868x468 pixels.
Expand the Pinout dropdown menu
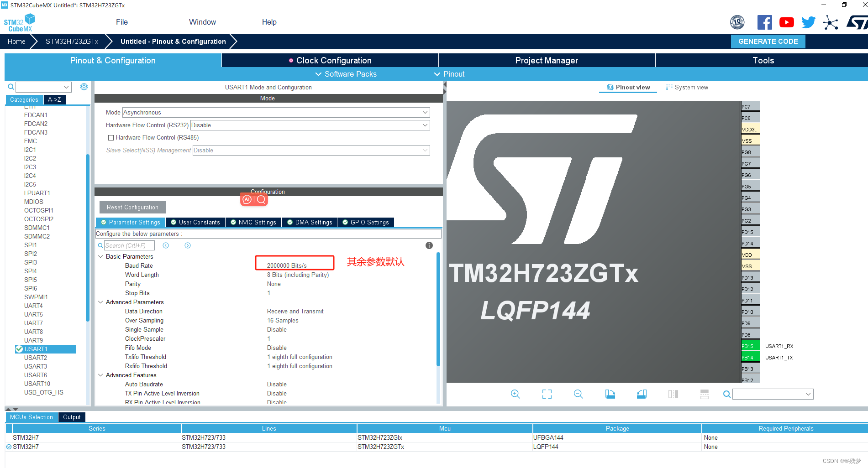(x=449, y=74)
